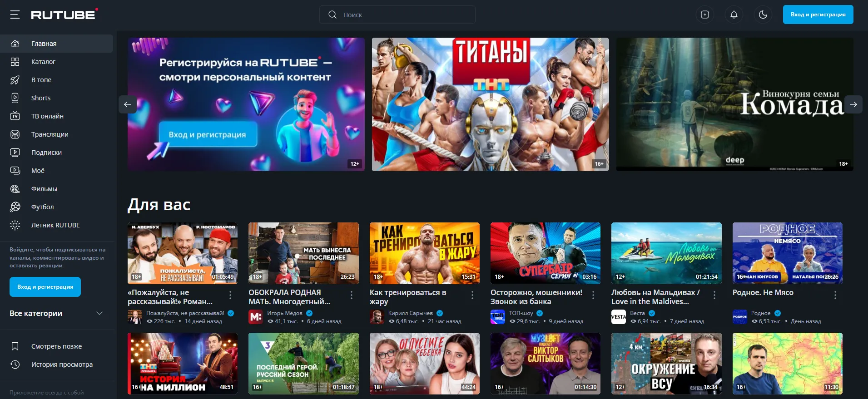Go to Главная in sidebar
868x399 pixels.
click(x=56, y=44)
